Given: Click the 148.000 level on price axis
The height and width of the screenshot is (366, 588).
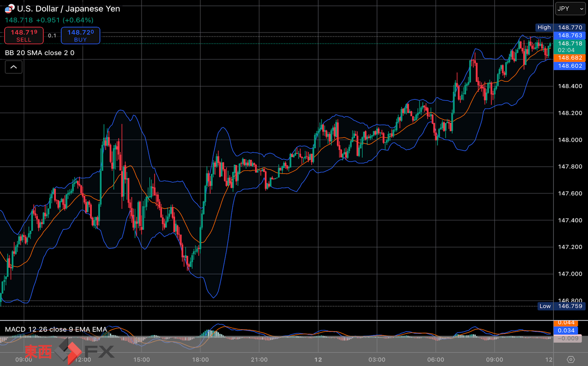Looking at the screenshot, I should coord(570,140).
